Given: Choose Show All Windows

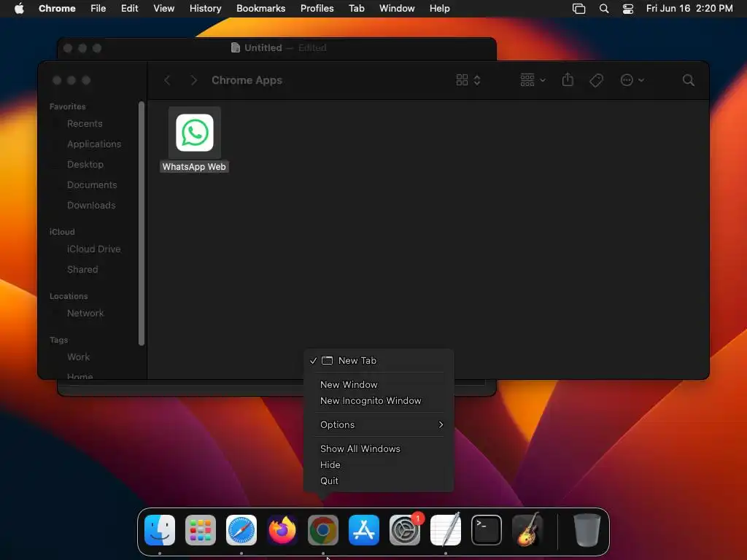Looking at the screenshot, I should pyautogui.click(x=379, y=449).
